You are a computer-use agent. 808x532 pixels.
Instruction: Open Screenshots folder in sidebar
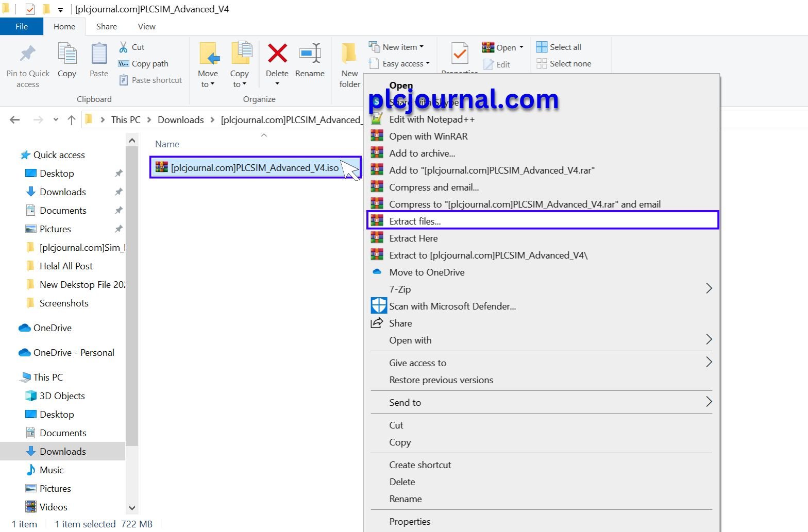pos(64,303)
